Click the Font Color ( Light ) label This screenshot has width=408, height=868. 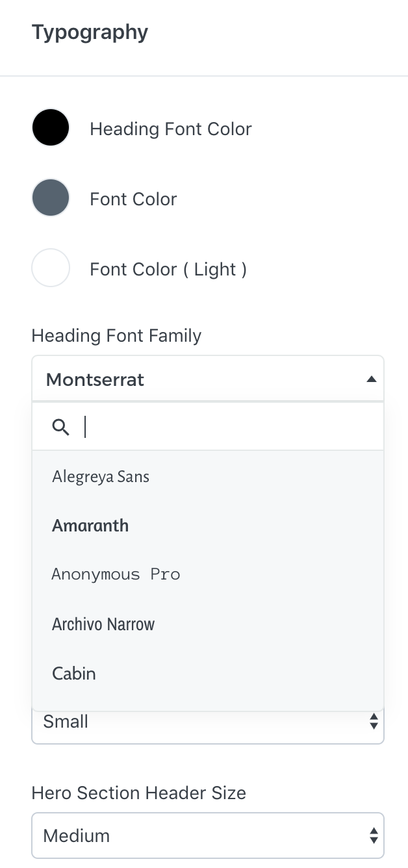coord(168,269)
